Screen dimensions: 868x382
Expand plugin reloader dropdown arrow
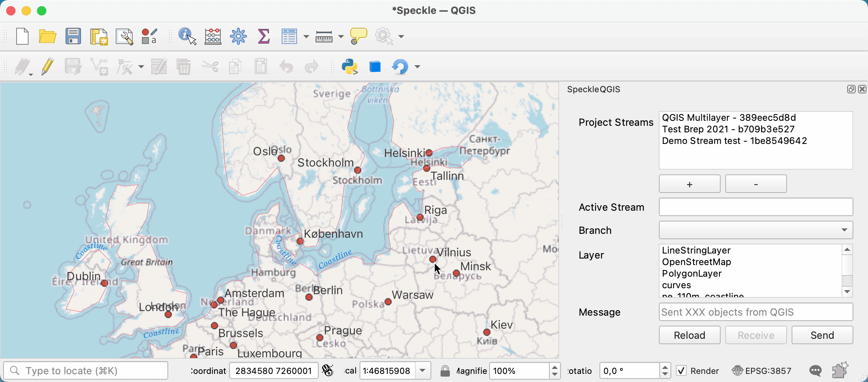point(417,67)
